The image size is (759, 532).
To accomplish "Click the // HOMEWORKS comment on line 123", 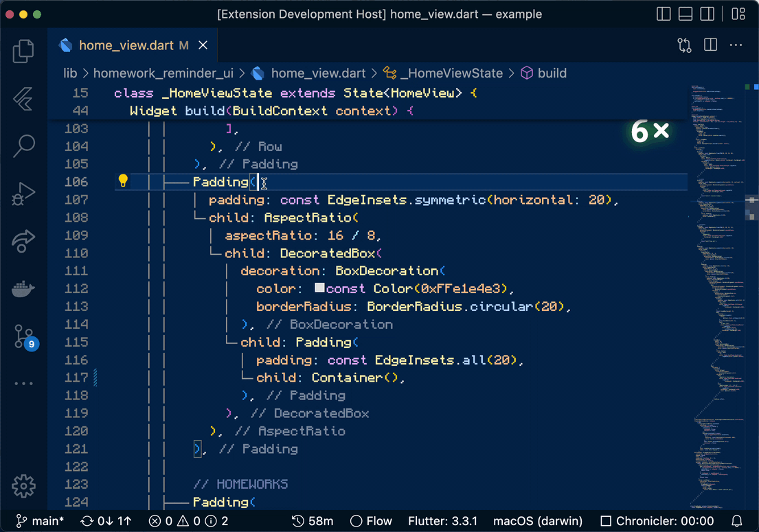I will [240, 484].
